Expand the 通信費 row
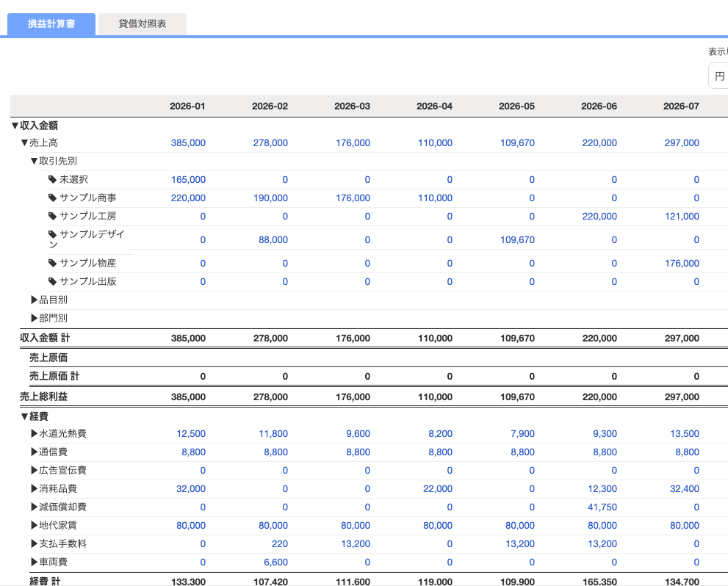 pyautogui.click(x=34, y=452)
